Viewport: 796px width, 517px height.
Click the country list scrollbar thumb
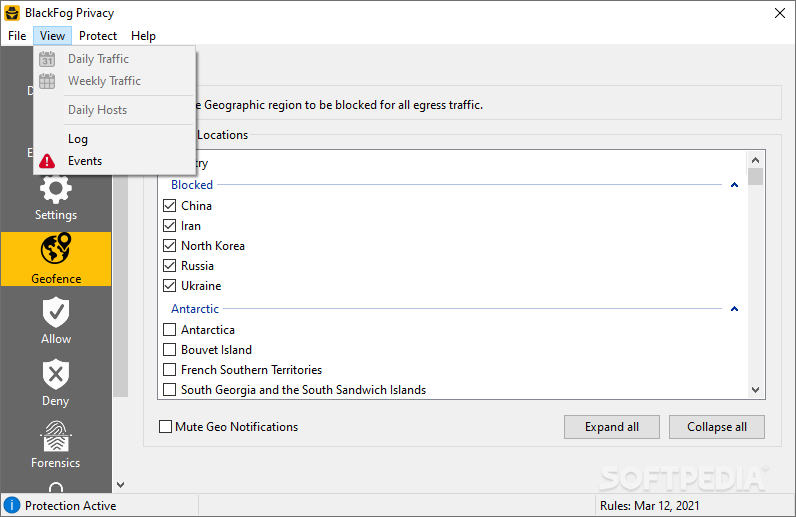click(755, 177)
